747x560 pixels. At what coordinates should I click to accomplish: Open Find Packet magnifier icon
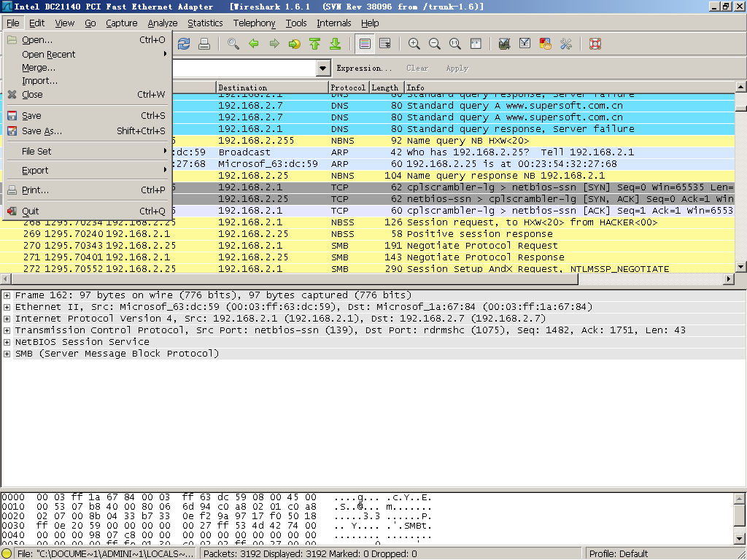[x=233, y=44]
